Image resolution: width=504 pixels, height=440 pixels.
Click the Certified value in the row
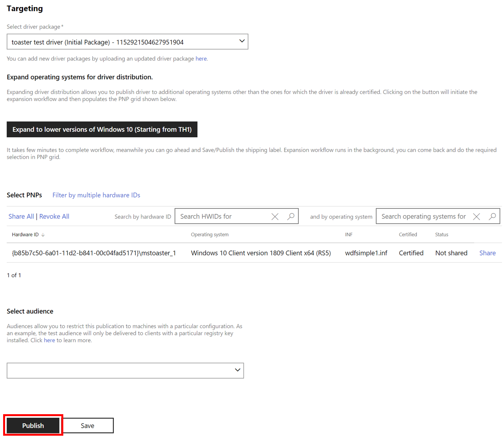coord(411,253)
